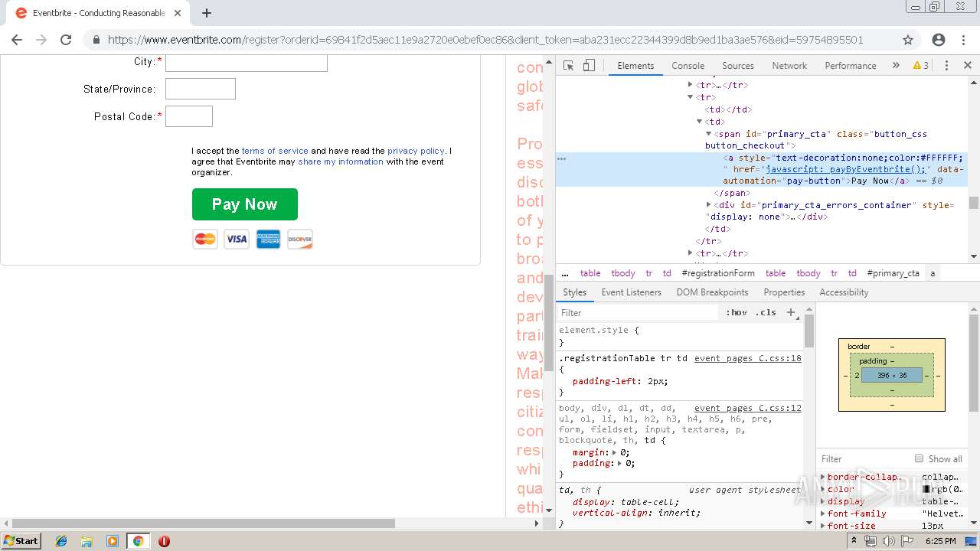Expand the computed display property
The width and height of the screenshot is (980, 551).
pyautogui.click(x=823, y=501)
